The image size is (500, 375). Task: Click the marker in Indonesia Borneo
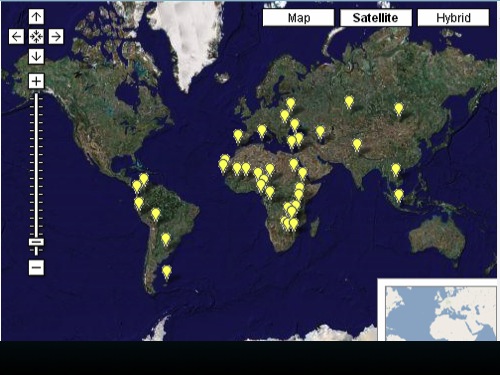[399, 195]
